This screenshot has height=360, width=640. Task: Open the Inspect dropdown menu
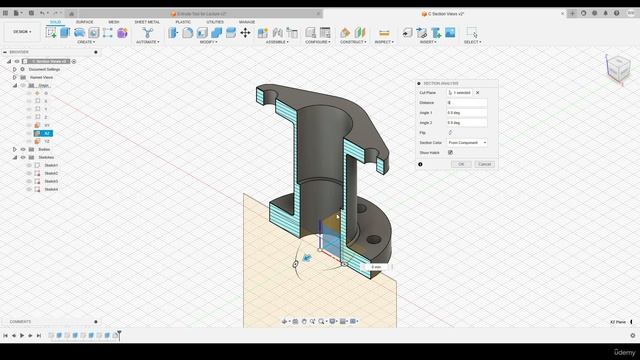[384, 42]
